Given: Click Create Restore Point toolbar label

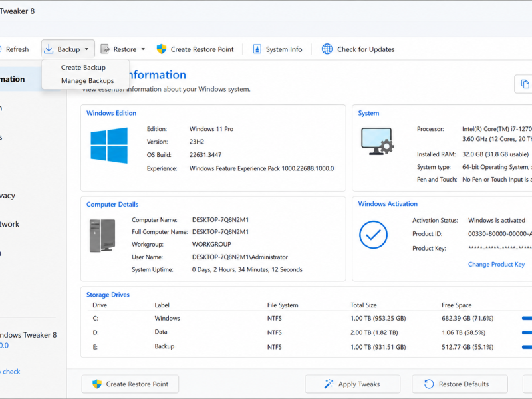Looking at the screenshot, I should click(202, 49).
